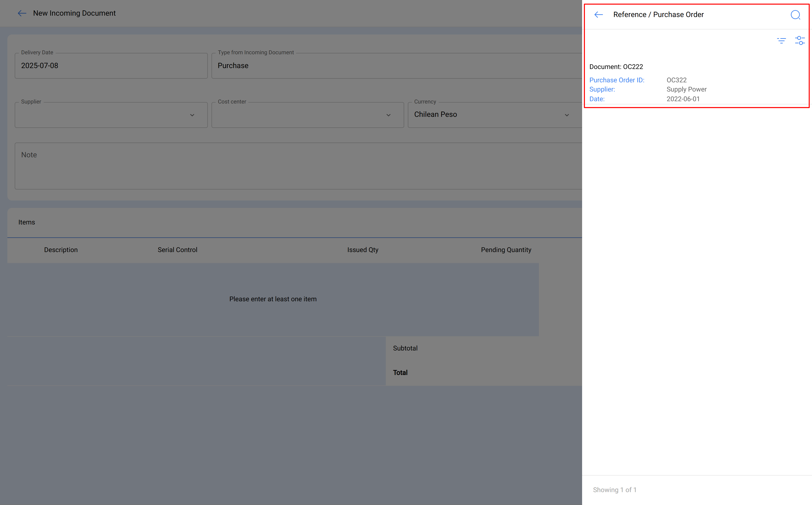Click the Items section header
This screenshot has width=812, height=505.
[27, 222]
